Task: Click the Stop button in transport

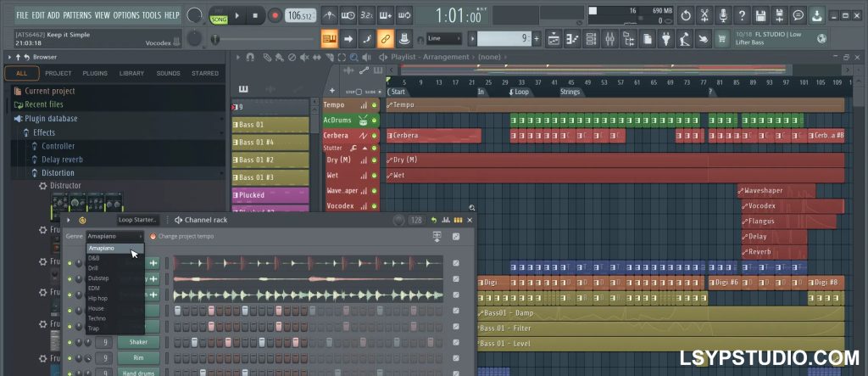Action: pos(255,15)
